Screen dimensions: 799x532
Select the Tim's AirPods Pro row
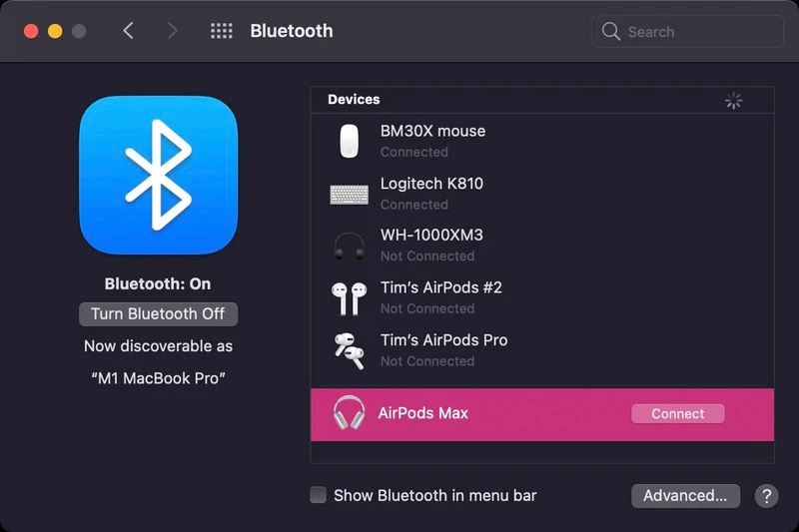coord(539,349)
